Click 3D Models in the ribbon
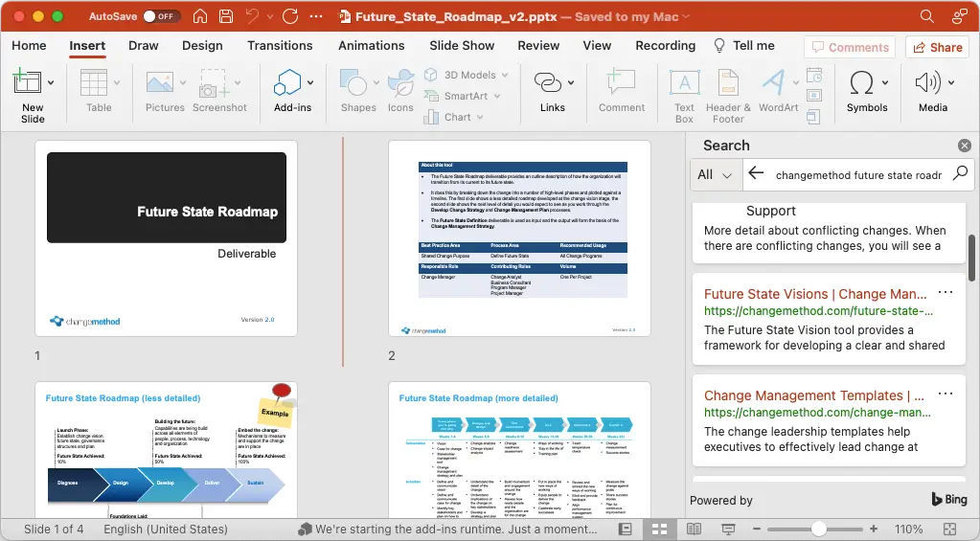This screenshot has height=541, width=980. [467, 75]
